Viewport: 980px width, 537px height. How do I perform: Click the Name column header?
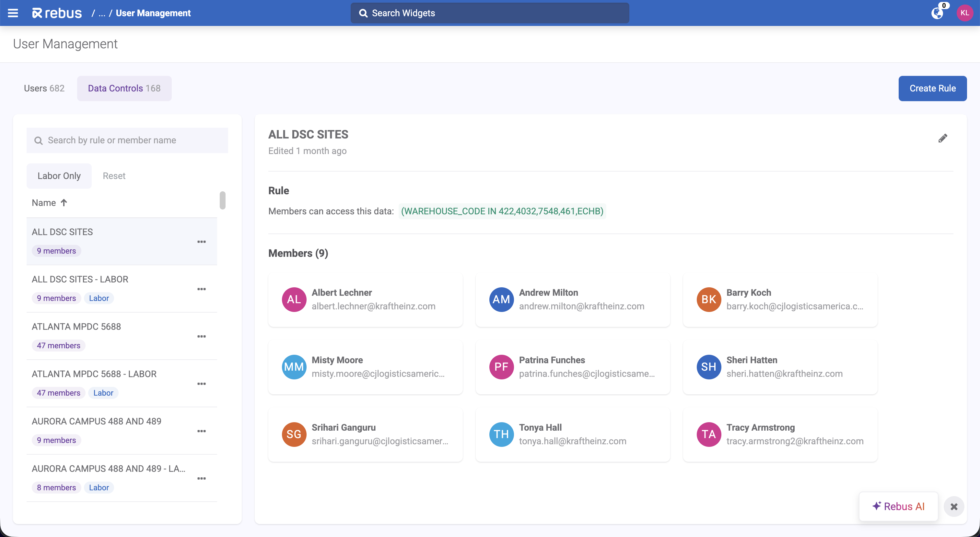[x=50, y=202]
